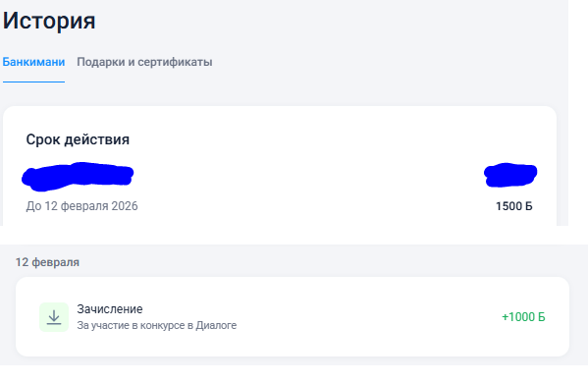Click the +1000 Б green amount
This screenshot has width=588, height=382.
[x=523, y=317]
